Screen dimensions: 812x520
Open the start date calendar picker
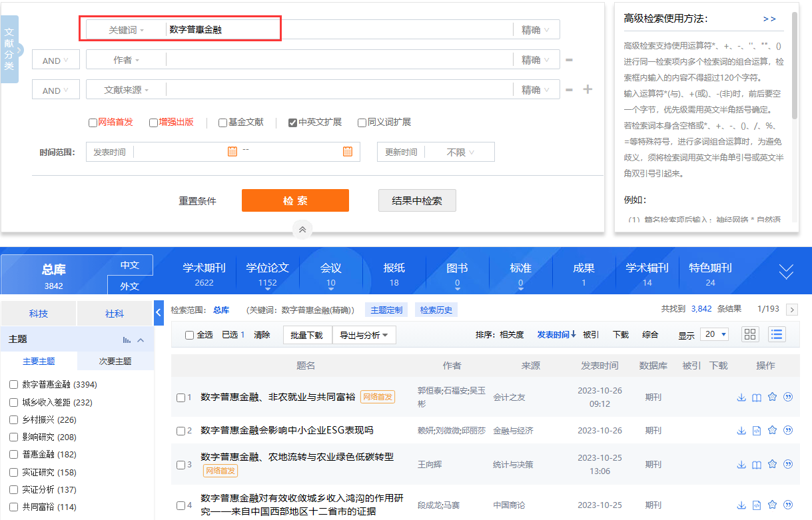pos(232,152)
